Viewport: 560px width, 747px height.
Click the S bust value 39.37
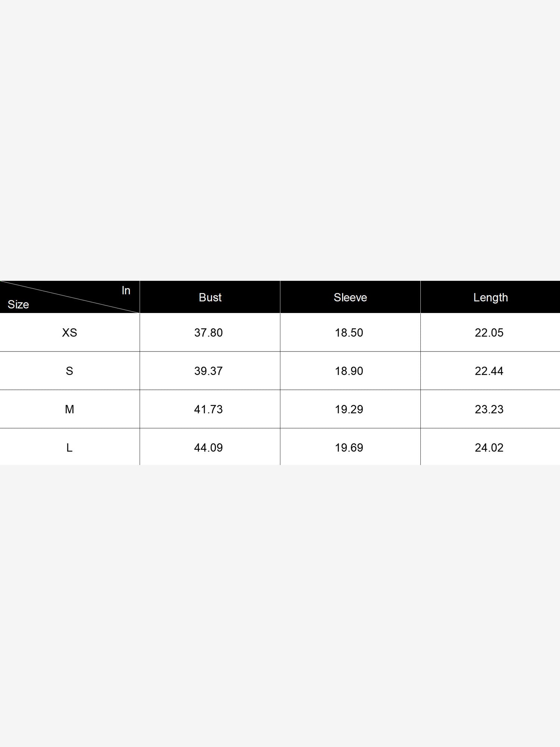208,371
